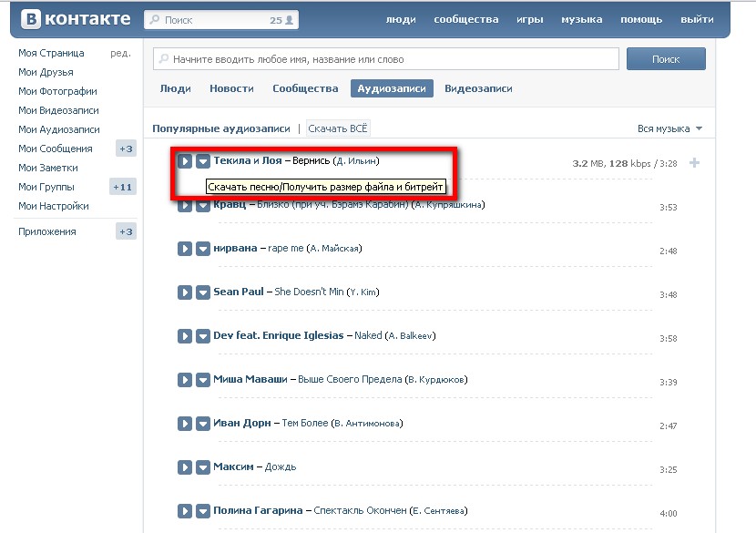Open игры in the top menu
The height and width of the screenshot is (533, 756).
[530, 20]
